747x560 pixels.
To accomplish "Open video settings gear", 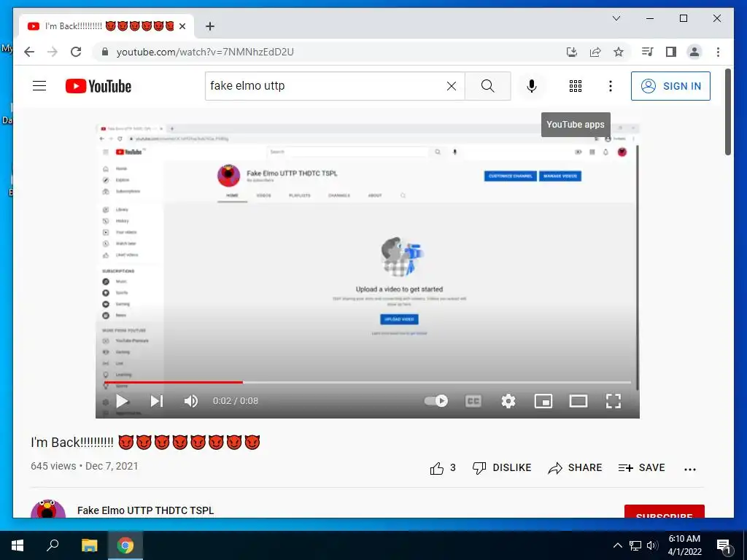I will (x=508, y=401).
